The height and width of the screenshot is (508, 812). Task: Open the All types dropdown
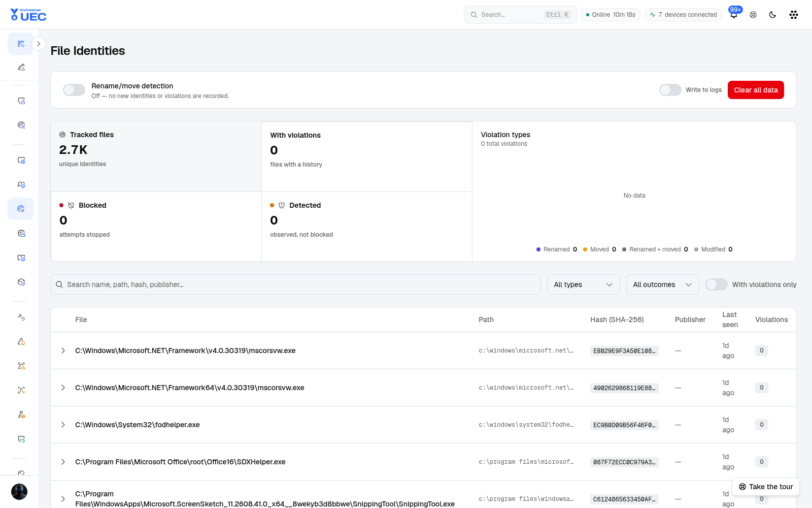(x=584, y=284)
